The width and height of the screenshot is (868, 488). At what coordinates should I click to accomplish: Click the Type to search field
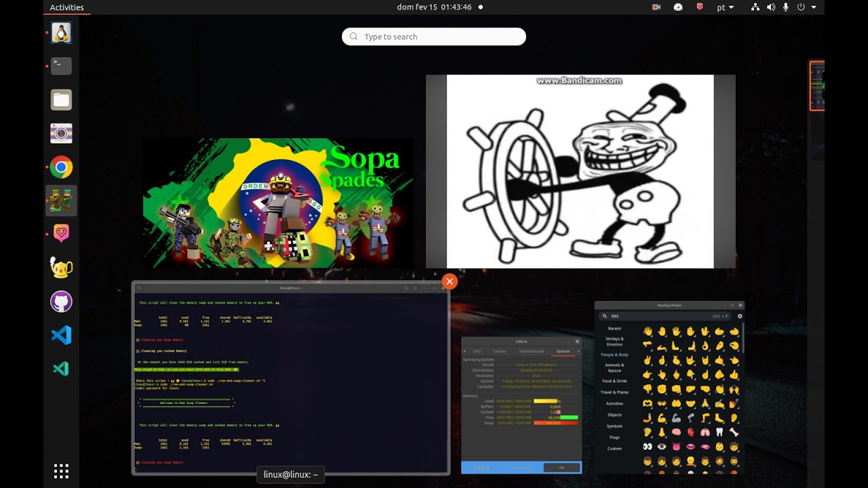(434, 37)
